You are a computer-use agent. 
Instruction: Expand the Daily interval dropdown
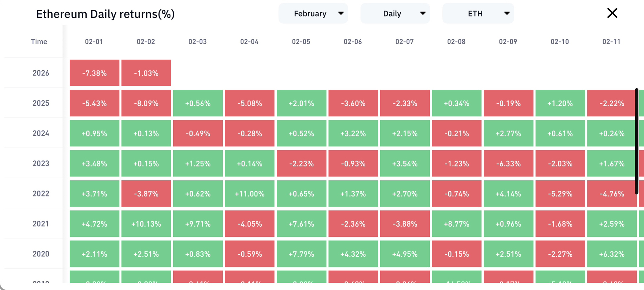coord(395,14)
